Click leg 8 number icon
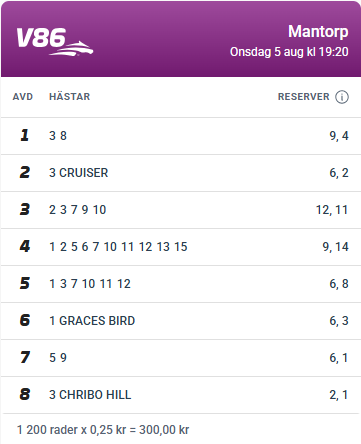361x444 pixels. point(25,395)
